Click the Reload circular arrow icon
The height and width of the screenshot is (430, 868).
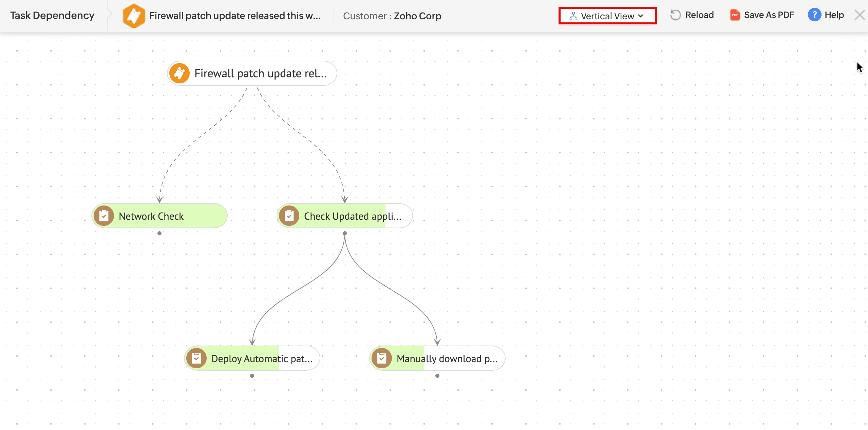pyautogui.click(x=675, y=15)
